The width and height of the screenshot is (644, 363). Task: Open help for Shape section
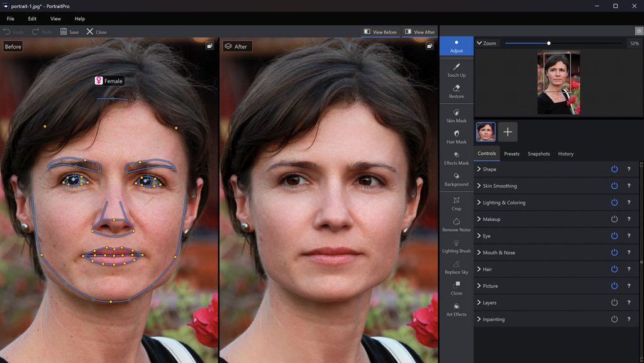point(629,169)
